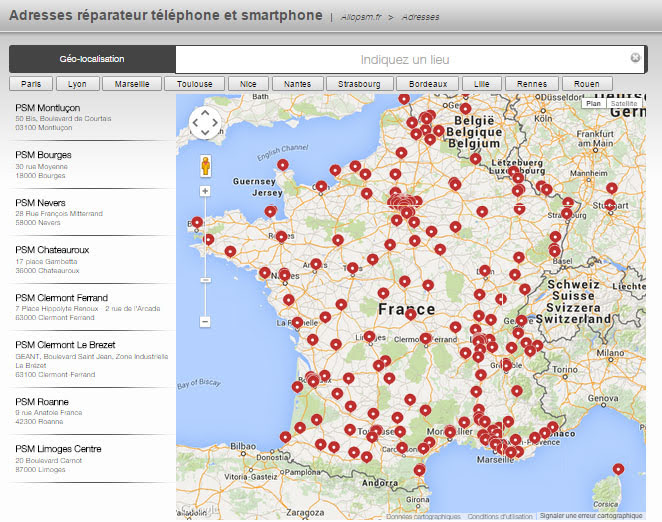Select the Rennes city button

[x=532, y=84]
